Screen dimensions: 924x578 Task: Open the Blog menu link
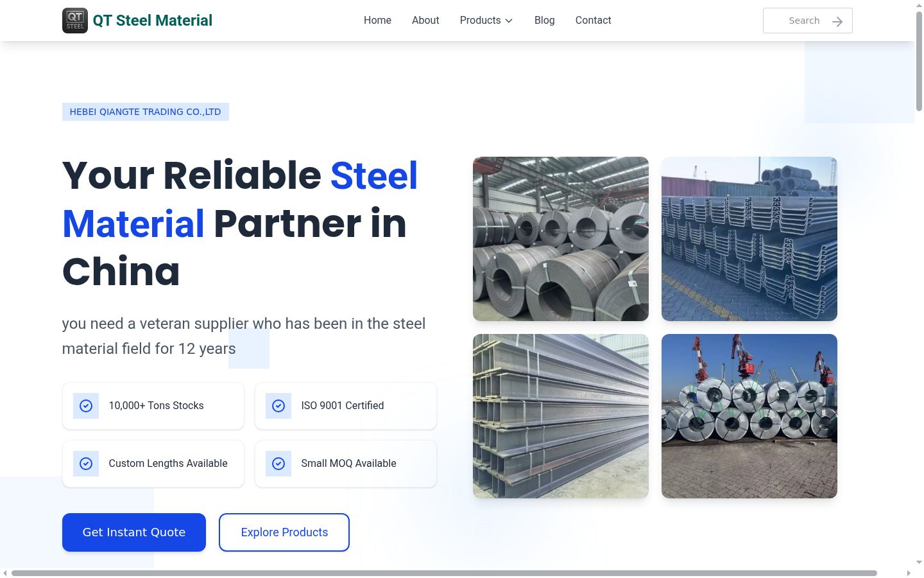tap(544, 21)
